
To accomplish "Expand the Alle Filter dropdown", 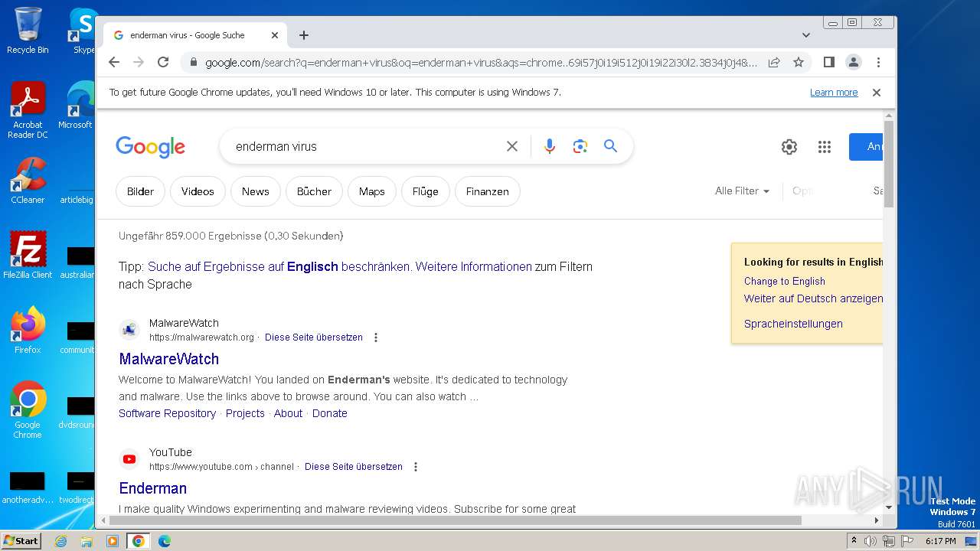I will click(742, 191).
